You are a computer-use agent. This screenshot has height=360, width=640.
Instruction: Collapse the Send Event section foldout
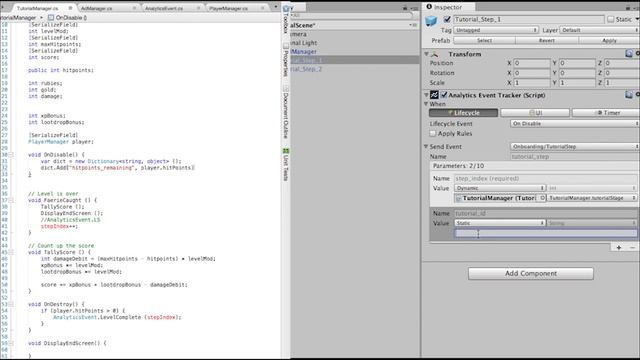tap(426, 146)
